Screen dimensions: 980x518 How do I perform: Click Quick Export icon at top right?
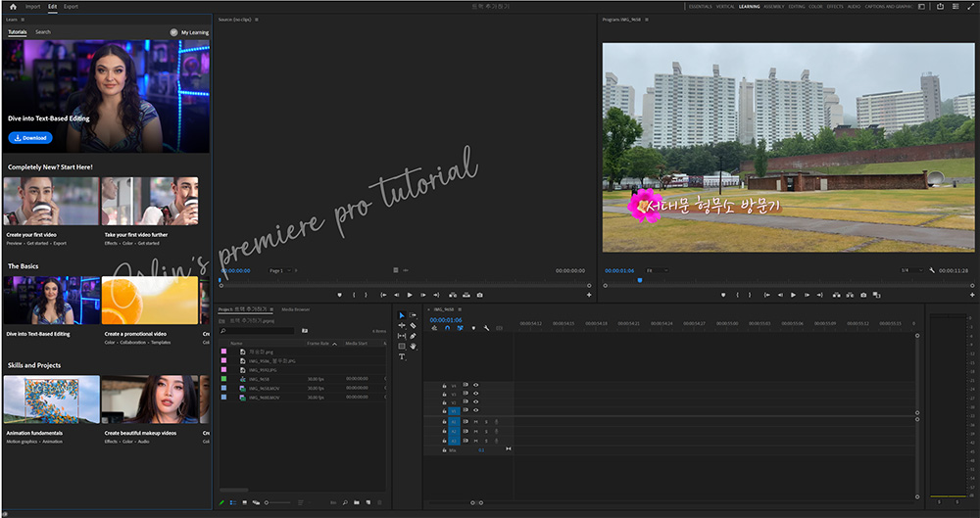pyautogui.click(x=940, y=6)
